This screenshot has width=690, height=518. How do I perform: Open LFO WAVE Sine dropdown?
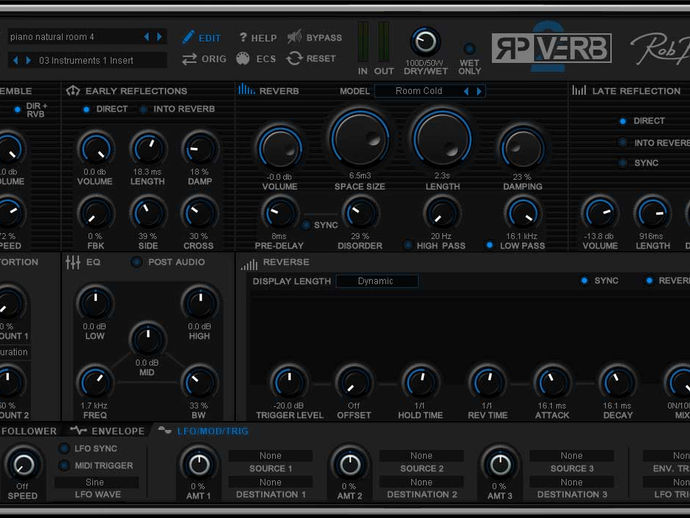point(95,482)
